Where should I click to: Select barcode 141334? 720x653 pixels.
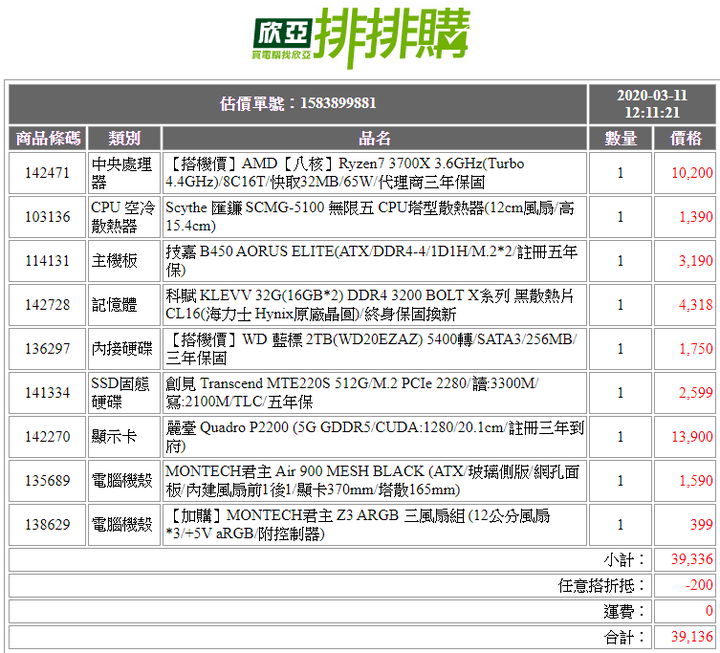[x=47, y=393]
